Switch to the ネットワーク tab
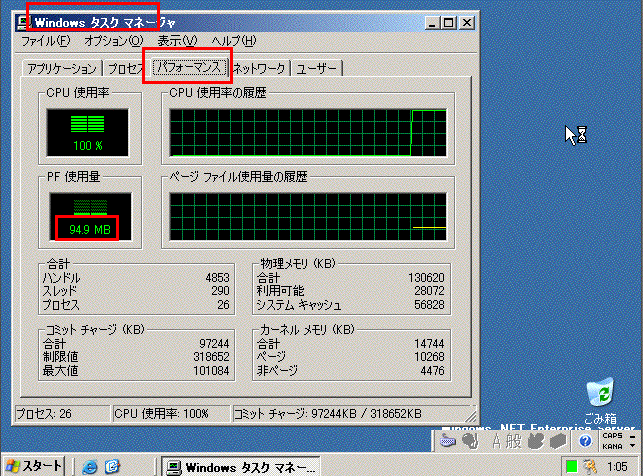 pos(260,69)
